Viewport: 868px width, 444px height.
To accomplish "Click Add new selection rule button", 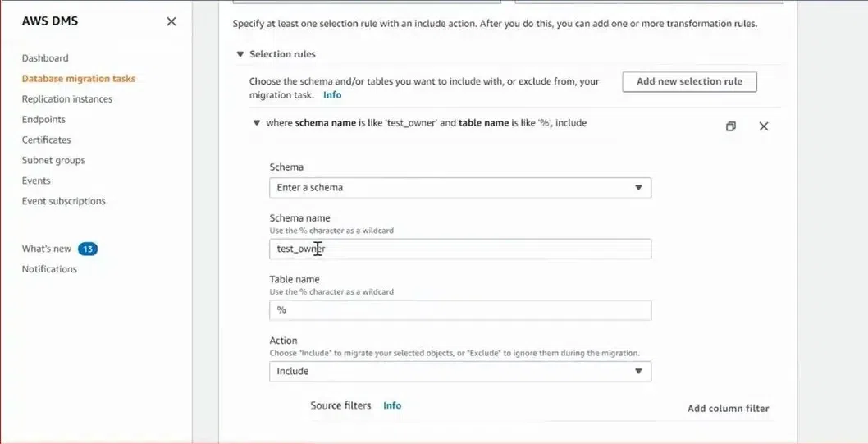I will [689, 82].
